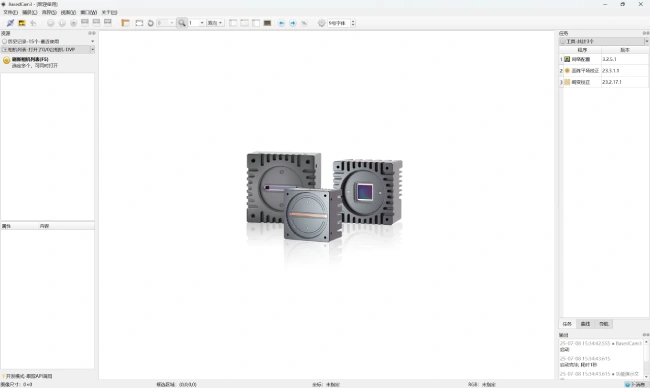Click the first grey round capture button
This screenshot has width=650, height=388.
tap(51, 23)
